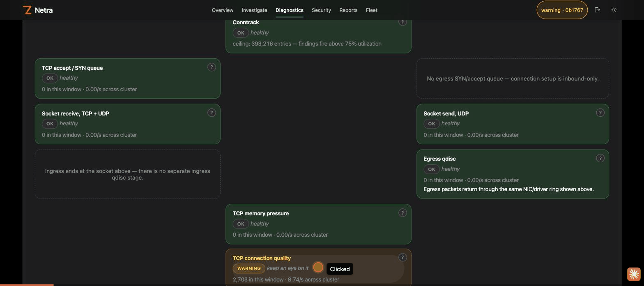
Task: Click OK badge in Socket receive card
Action: pos(50,124)
